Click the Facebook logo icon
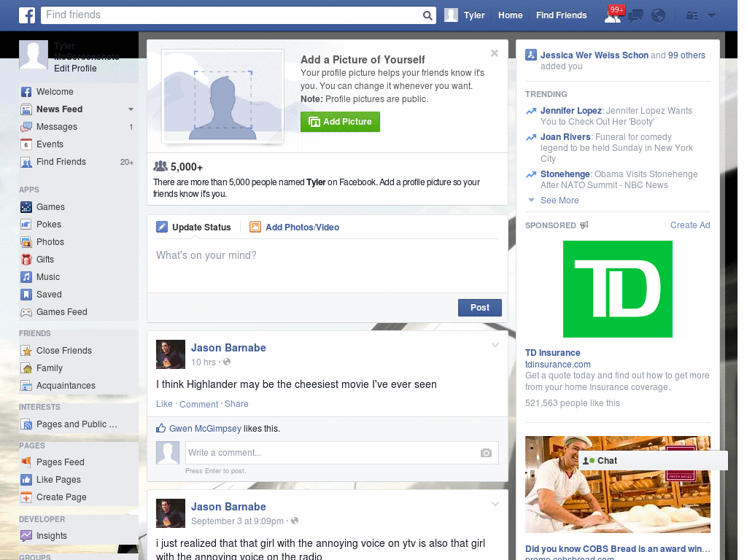 (27, 15)
